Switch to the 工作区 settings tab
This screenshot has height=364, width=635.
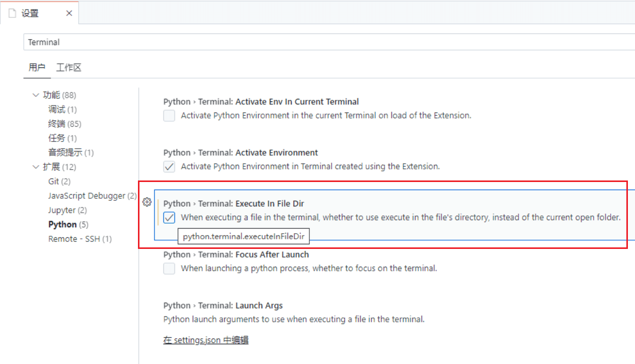coord(69,68)
